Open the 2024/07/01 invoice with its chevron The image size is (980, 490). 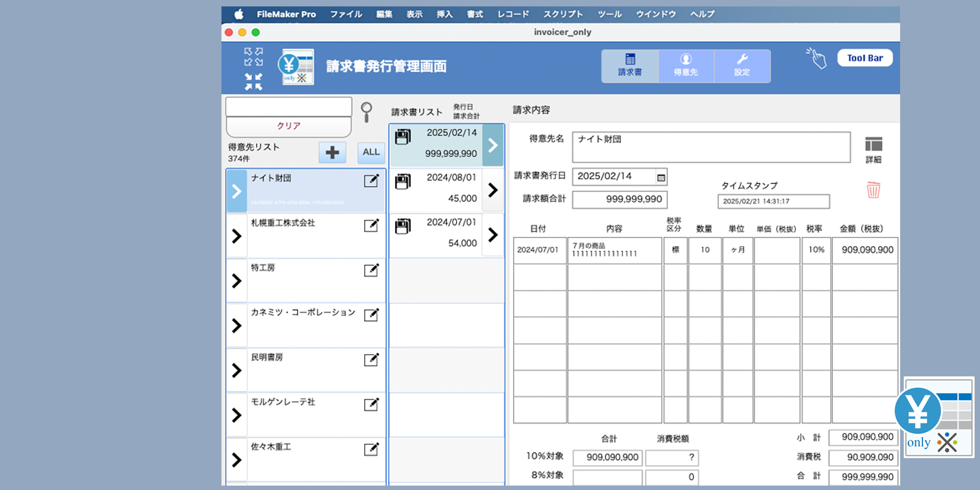point(493,235)
